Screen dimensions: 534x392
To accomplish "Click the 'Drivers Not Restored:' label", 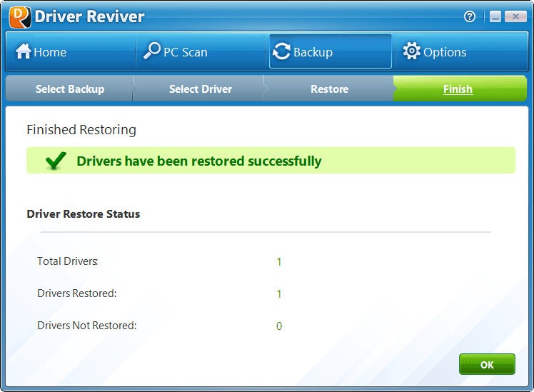I will 87,326.
